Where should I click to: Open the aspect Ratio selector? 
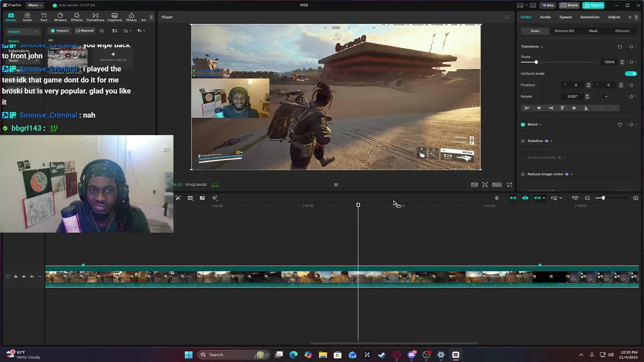(x=497, y=185)
